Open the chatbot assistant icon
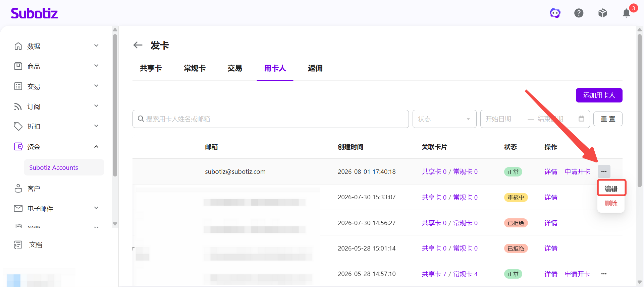 pos(555,13)
